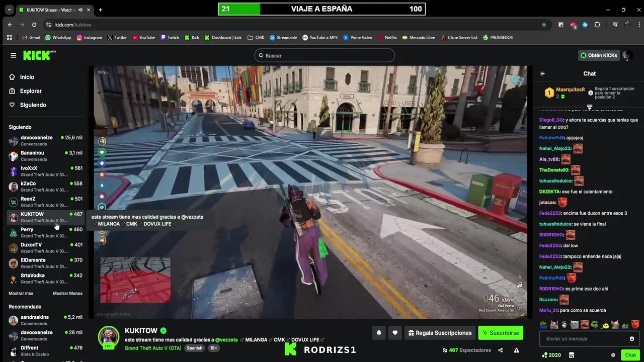Image resolution: width=644 pixels, height=362 pixels.
Task: Expand the chat leaderboard chevron
Action: tap(590, 107)
